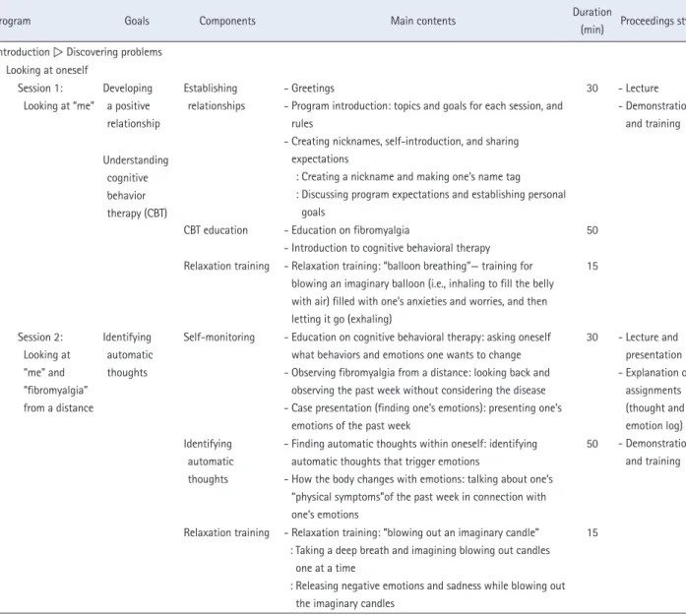The image size is (686, 616).
Task: Click duration '15' for imaginary candle
Action: tap(592, 533)
